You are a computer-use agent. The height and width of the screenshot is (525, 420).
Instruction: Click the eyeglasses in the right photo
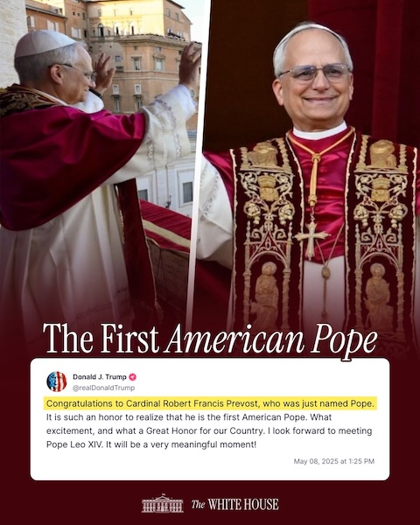[x=314, y=73]
